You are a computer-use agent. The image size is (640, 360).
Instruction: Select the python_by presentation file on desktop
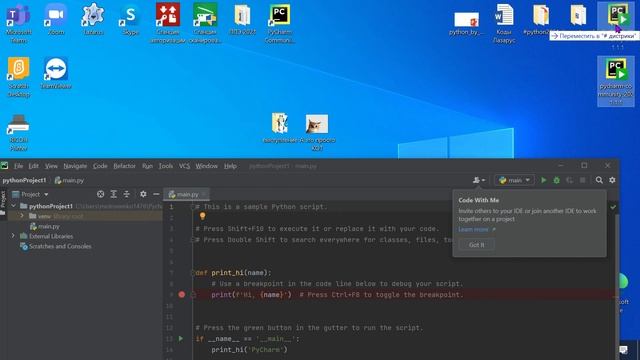(466, 23)
